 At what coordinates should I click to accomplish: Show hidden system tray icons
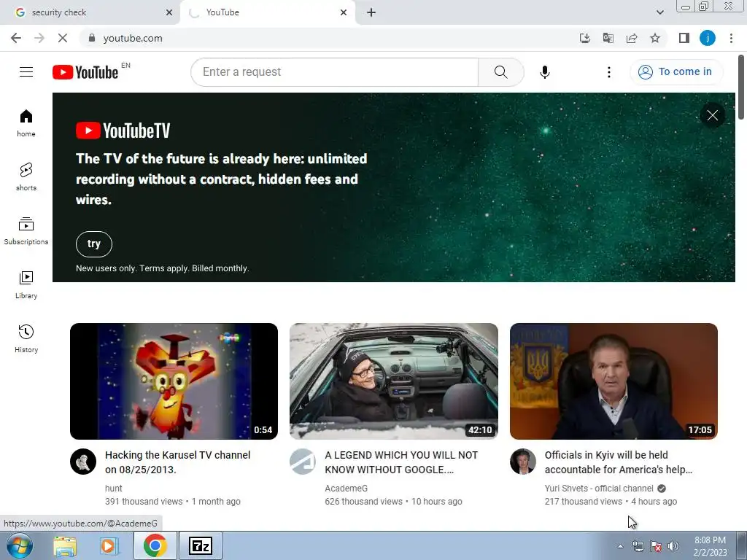[620, 546]
